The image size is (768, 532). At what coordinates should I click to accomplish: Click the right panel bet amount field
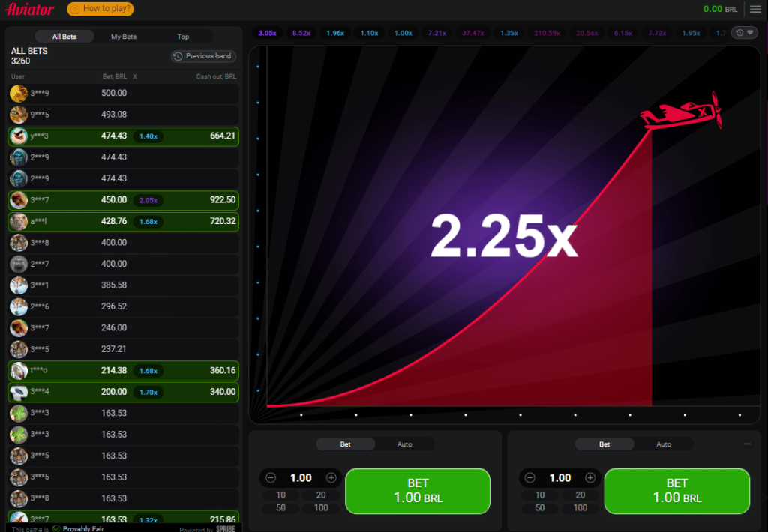click(559, 477)
